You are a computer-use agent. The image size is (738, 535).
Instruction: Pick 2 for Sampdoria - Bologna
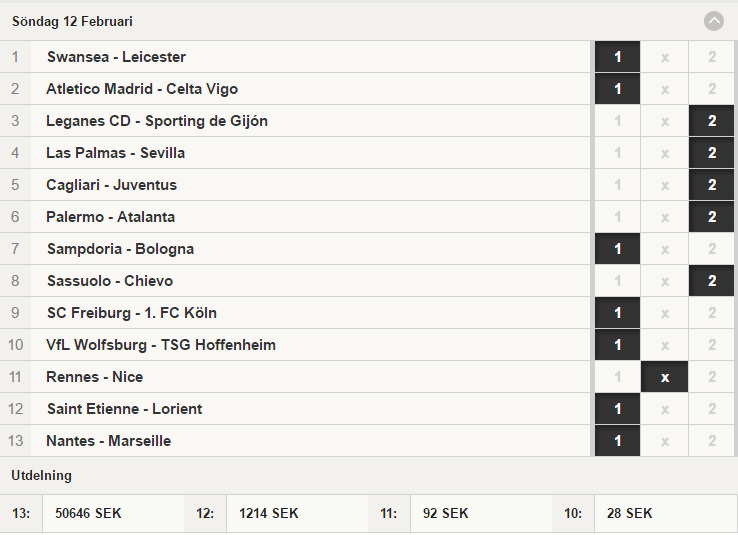pyautogui.click(x=711, y=249)
